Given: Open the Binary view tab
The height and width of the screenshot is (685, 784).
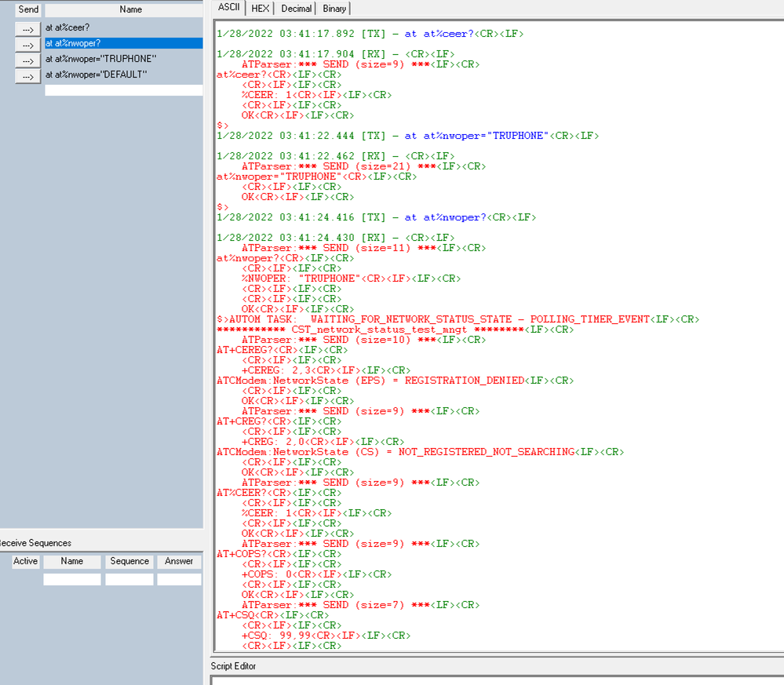Looking at the screenshot, I should coord(334,9).
